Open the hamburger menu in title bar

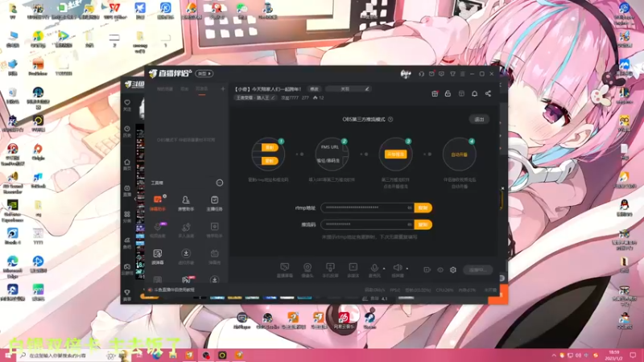coord(462,74)
